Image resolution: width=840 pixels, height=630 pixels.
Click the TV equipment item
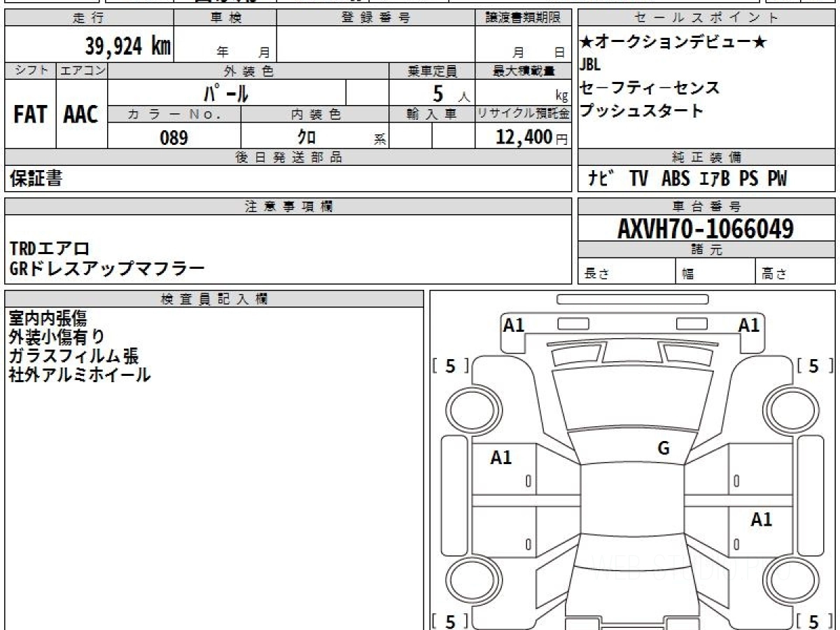tap(638, 179)
